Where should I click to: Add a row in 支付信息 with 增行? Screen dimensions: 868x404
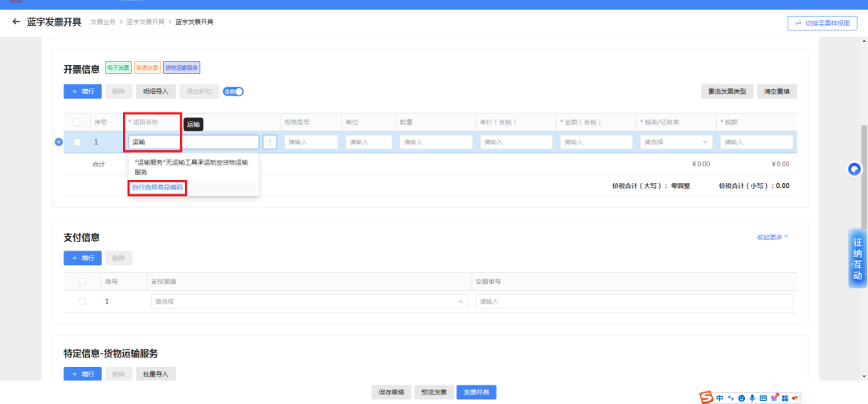[83, 258]
